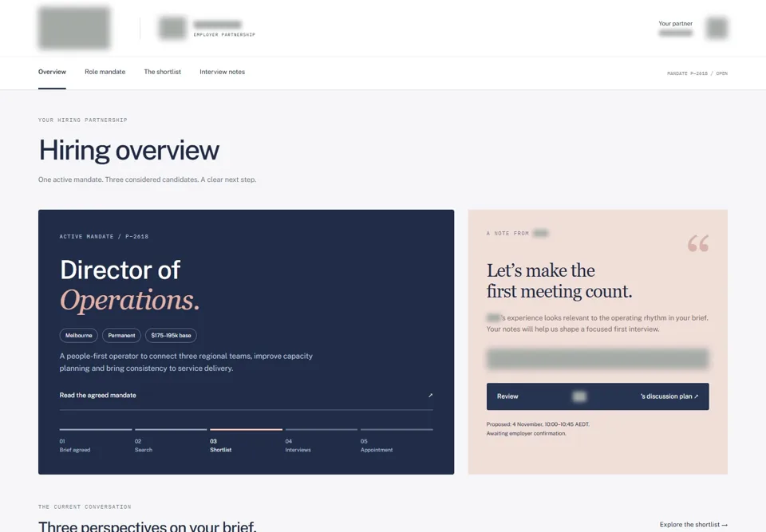The height and width of the screenshot is (532, 766).
Task: Click the 'MANDATE P-2618 / OPEN' status text
Action: (697, 73)
